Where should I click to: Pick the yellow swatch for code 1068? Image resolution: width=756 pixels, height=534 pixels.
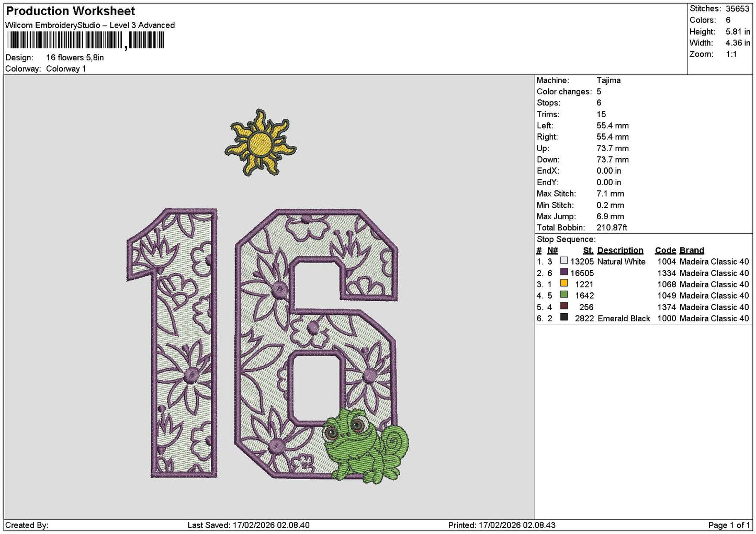tap(564, 283)
